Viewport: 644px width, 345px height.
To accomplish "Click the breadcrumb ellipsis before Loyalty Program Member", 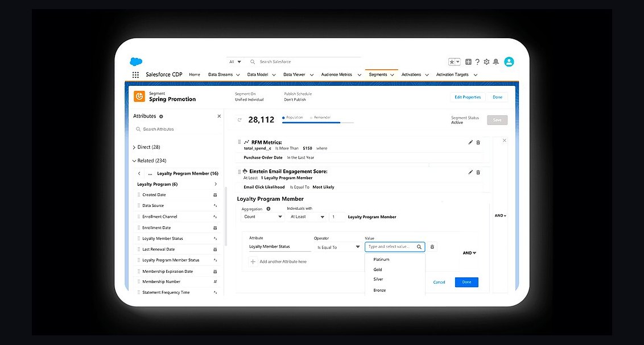I will point(150,174).
